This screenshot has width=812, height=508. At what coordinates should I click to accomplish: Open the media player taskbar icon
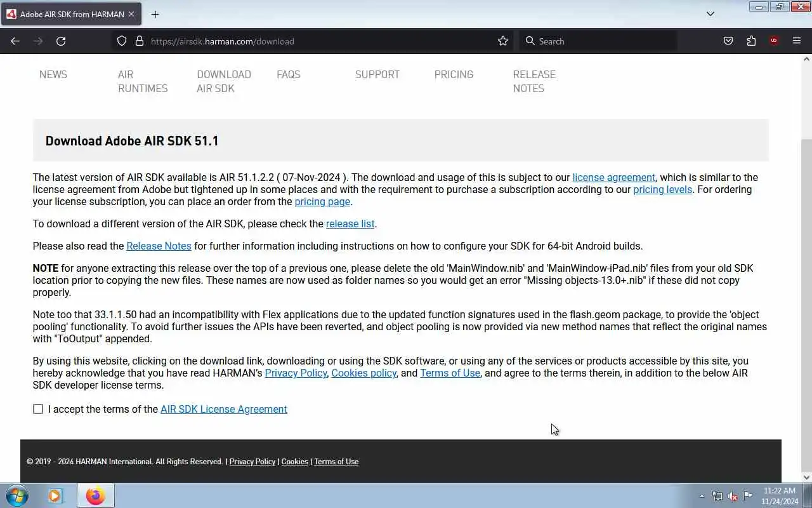pyautogui.click(x=56, y=495)
